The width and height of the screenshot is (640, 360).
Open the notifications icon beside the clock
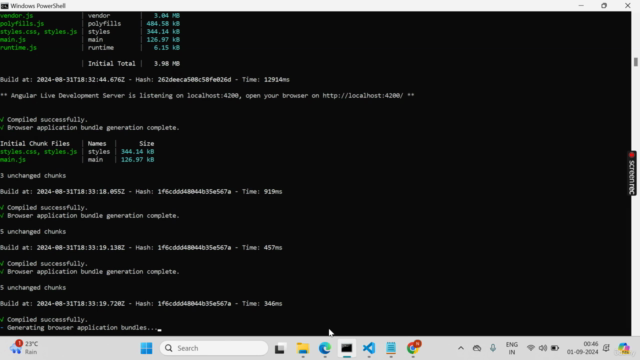pyautogui.click(x=606, y=348)
